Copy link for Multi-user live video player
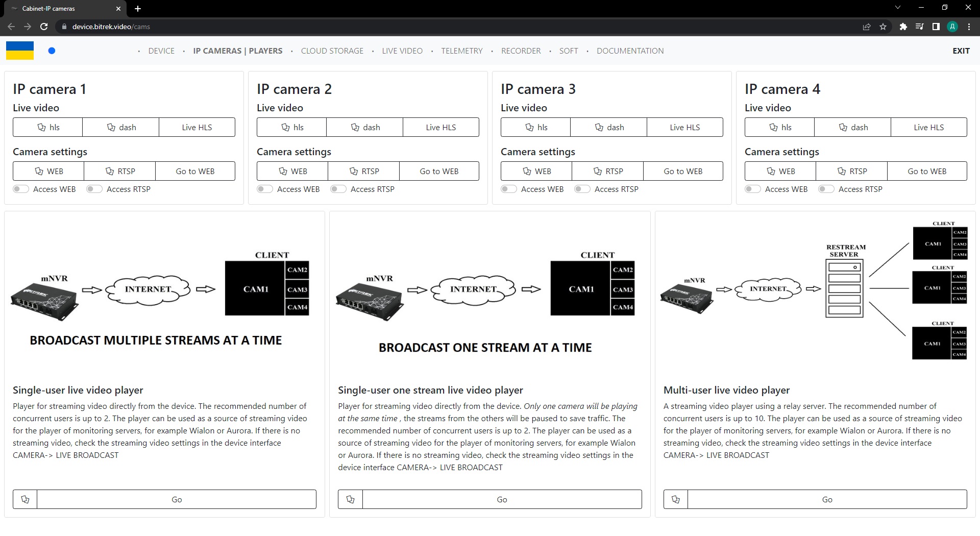980x536 pixels. pos(675,499)
